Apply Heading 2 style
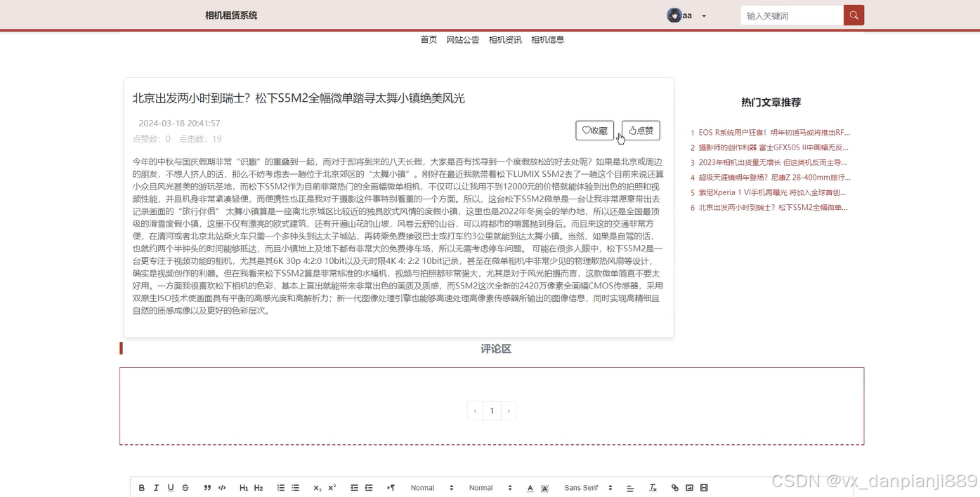980x497 pixels. pyautogui.click(x=259, y=488)
